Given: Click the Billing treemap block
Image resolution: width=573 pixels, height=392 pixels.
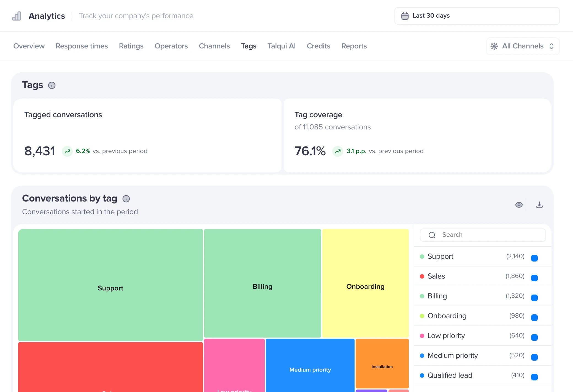Looking at the screenshot, I should (263, 283).
